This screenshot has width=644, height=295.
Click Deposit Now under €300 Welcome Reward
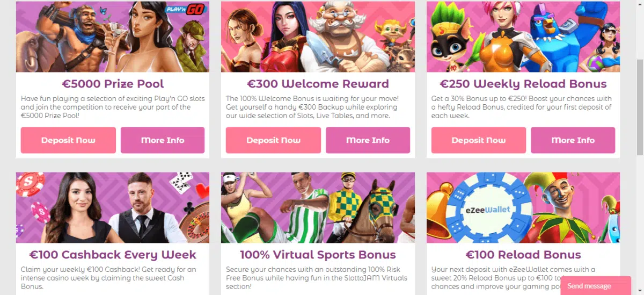tap(273, 140)
